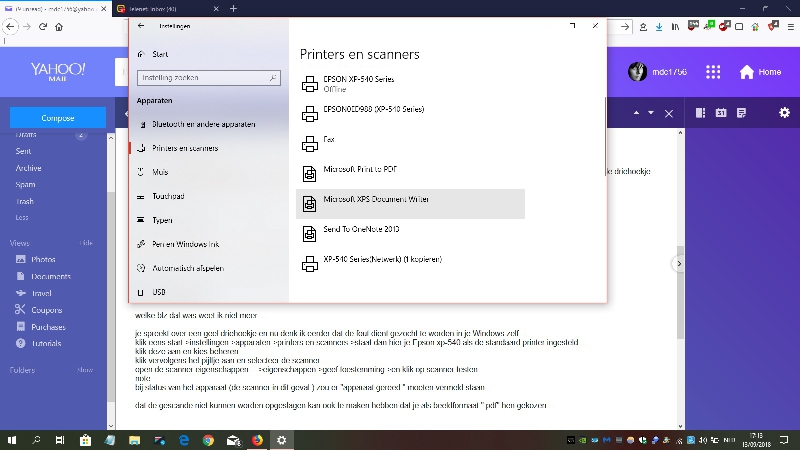Expand the right side panel chevron
The width and height of the screenshot is (800, 450).
coord(679,264)
